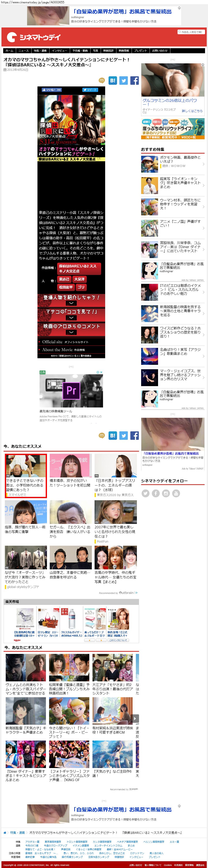
Task: Click the 作品名,人物名で検索 search field
Action: tap(191, 32)
